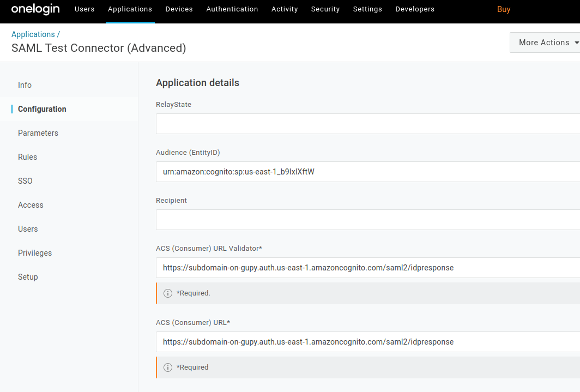
Task: Focus the RelayState input field
Action: [x=368, y=124]
